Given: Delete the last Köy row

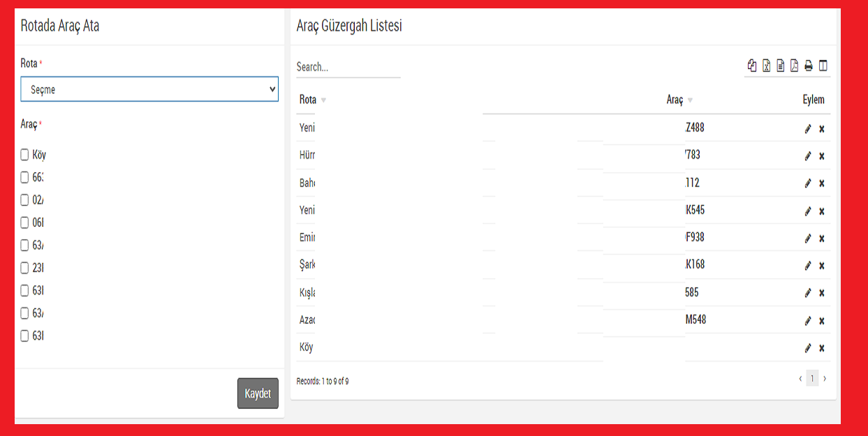Looking at the screenshot, I should 822,348.
